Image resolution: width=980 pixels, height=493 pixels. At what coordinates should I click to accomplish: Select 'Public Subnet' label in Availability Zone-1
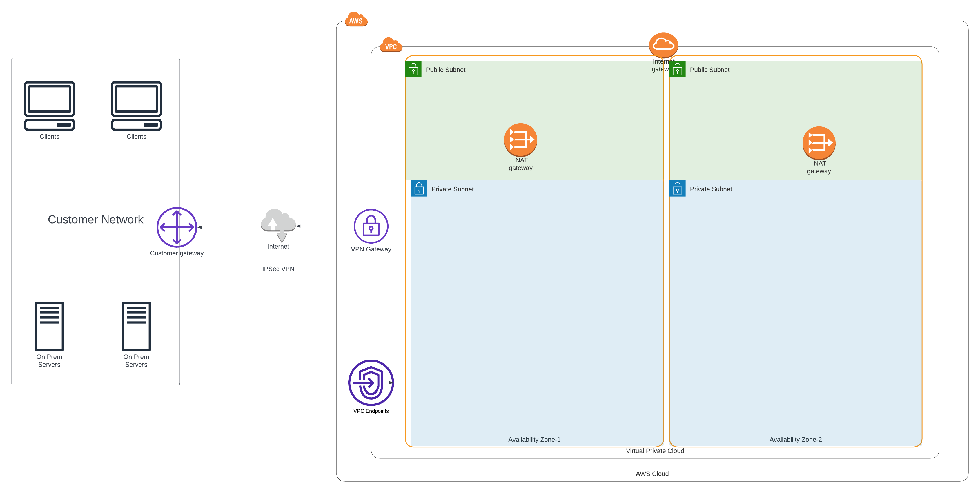pos(445,70)
